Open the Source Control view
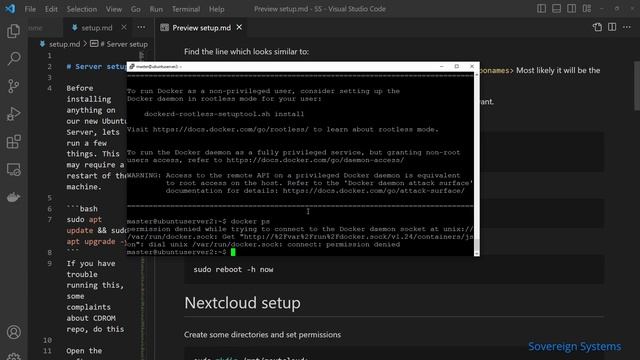This screenshot has height=360, width=640. 13,86
